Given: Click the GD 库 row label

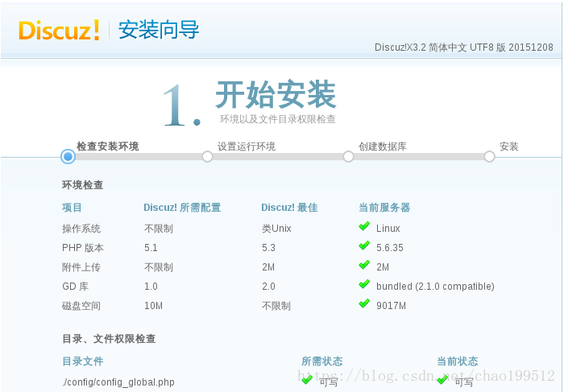Looking at the screenshot, I should 75,287.
